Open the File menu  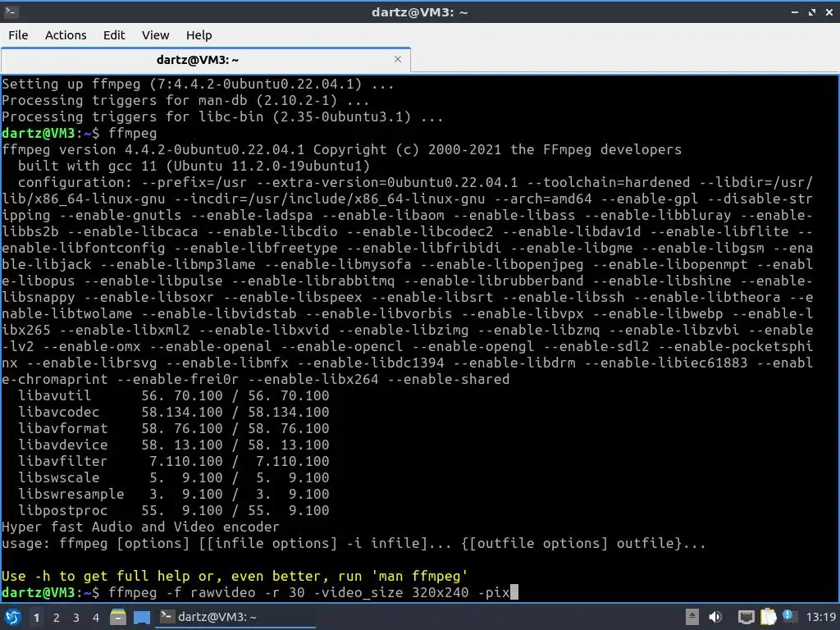pyautogui.click(x=18, y=35)
